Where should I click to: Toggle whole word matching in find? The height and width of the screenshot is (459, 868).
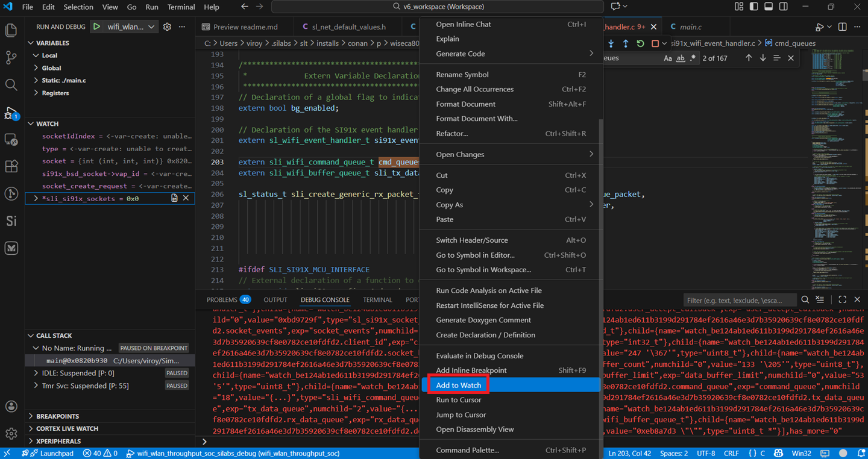click(x=681, y=58)
